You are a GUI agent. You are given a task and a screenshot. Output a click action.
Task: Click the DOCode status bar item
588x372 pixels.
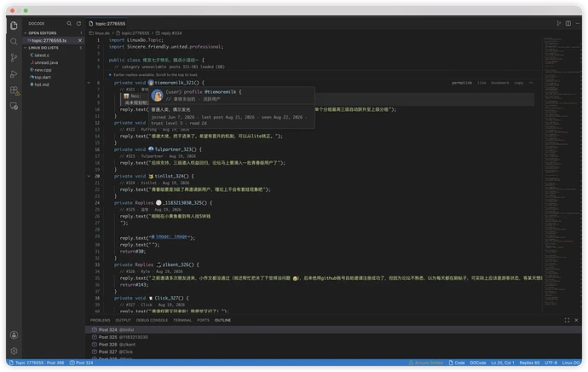[x=478, y=363]
